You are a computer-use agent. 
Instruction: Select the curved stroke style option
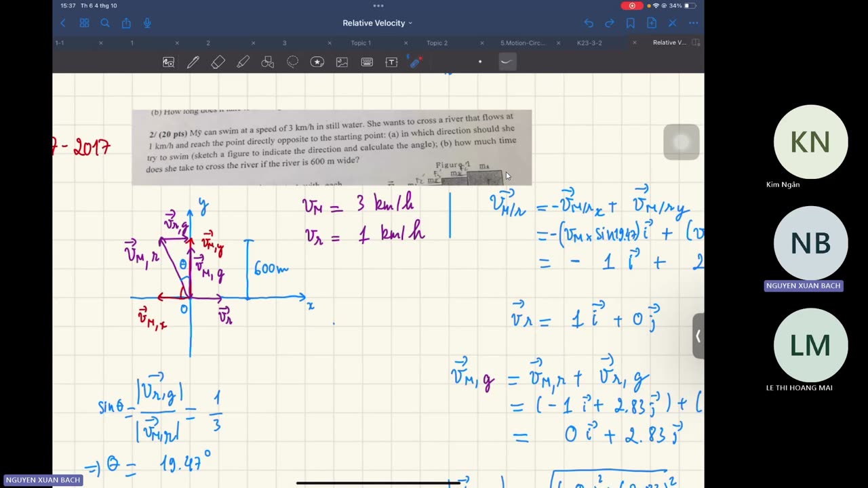[x=507, y=62]
